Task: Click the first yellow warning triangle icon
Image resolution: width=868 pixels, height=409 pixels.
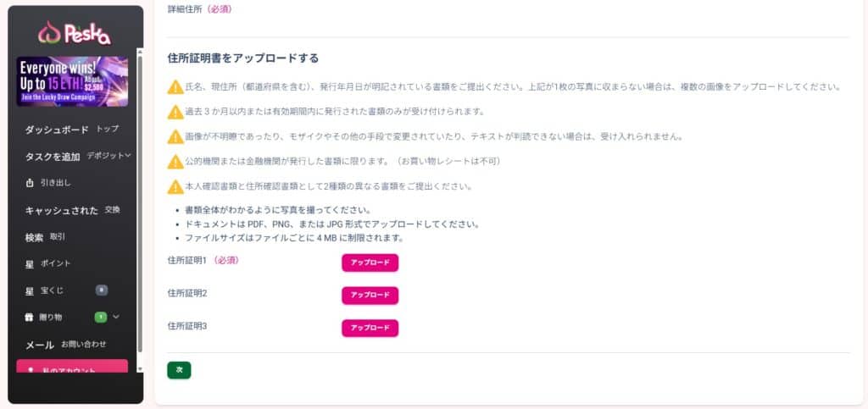Action: (175, 87)
